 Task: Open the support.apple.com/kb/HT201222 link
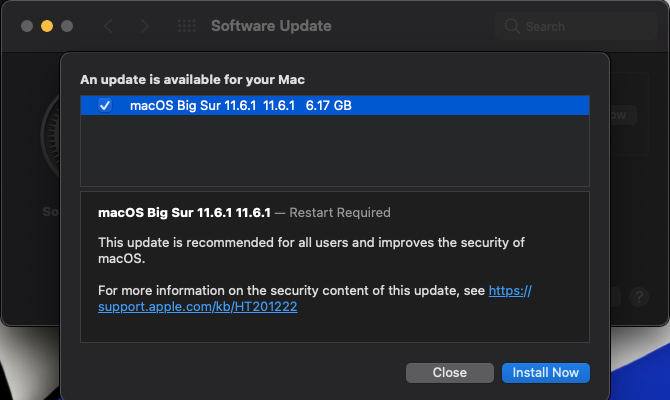[198, 307]
